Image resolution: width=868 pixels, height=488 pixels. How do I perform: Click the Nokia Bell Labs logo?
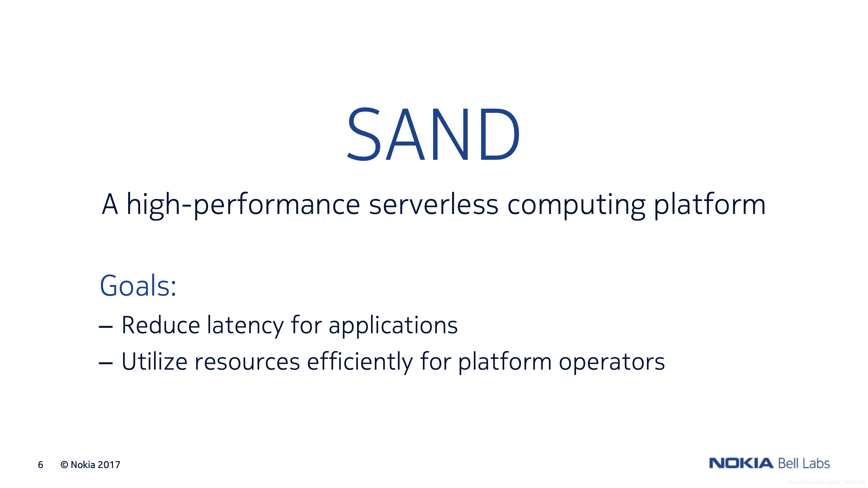[766, 465]
